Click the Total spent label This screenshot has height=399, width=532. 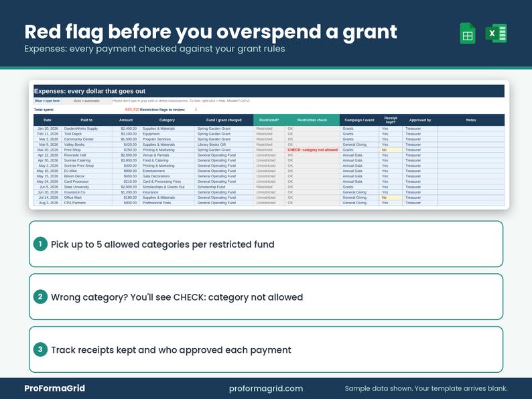coord(44,110)
